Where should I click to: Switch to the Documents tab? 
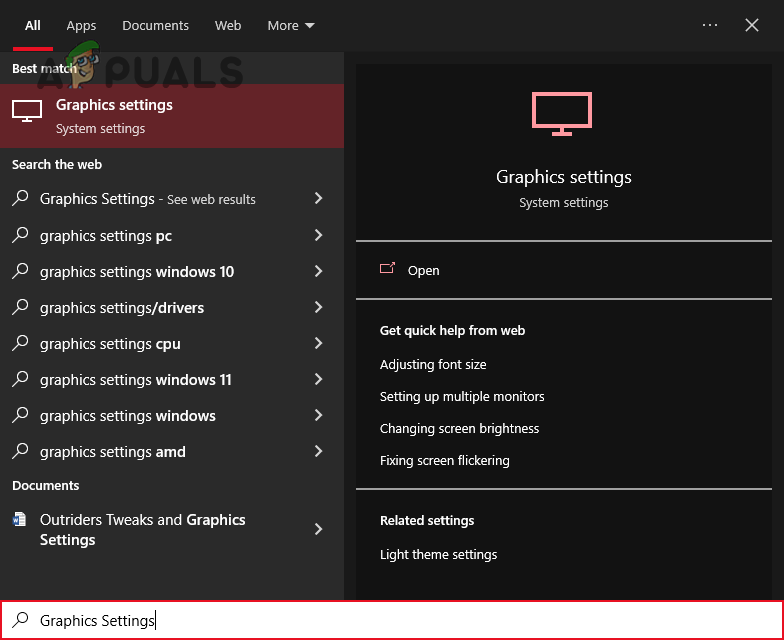(x=155, y=25)
